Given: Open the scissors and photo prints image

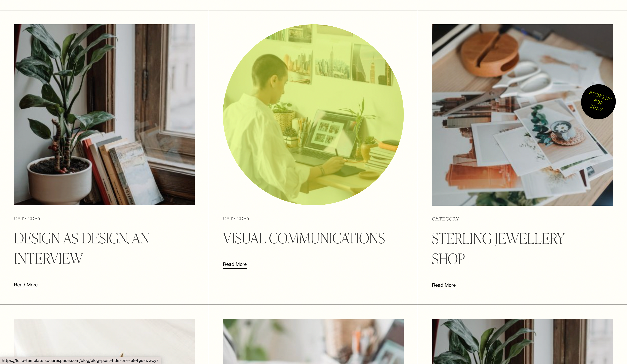Looking at the screenshot, I should pyautogui.click(x=522, y=115).
